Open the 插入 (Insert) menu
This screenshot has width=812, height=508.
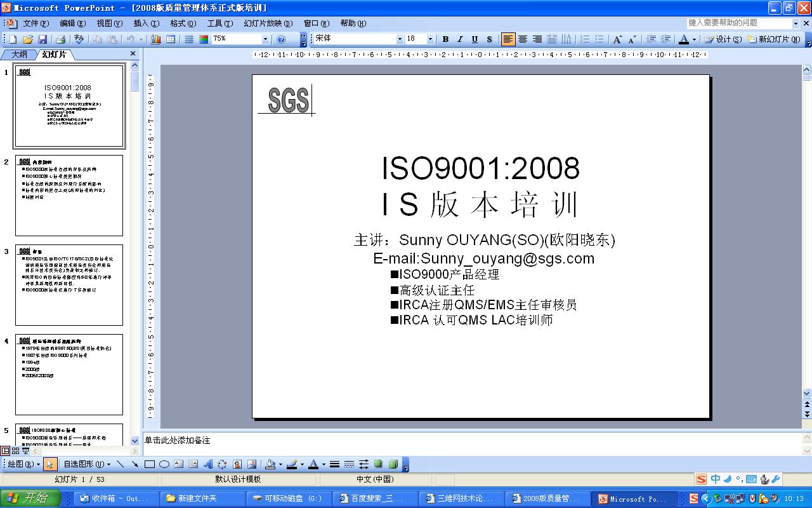coord(146,23)
